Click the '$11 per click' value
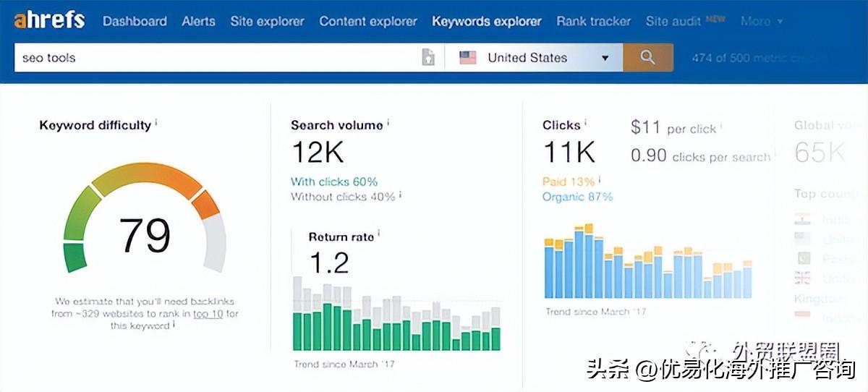This screenshot has height=392, width=868. click(x=673, y=128)
